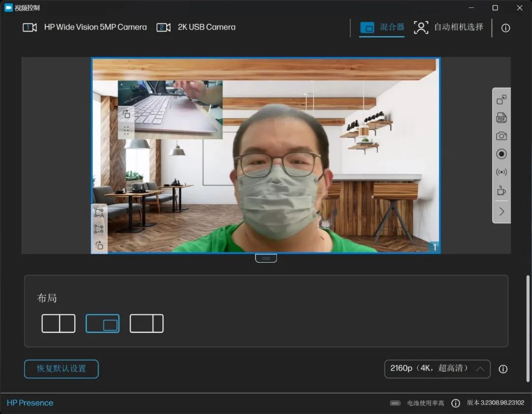This screenshot has width=532, height=414.
Task: Click the 版本 3.2308.98.23102 version text
Action: [x=496, y=403]
